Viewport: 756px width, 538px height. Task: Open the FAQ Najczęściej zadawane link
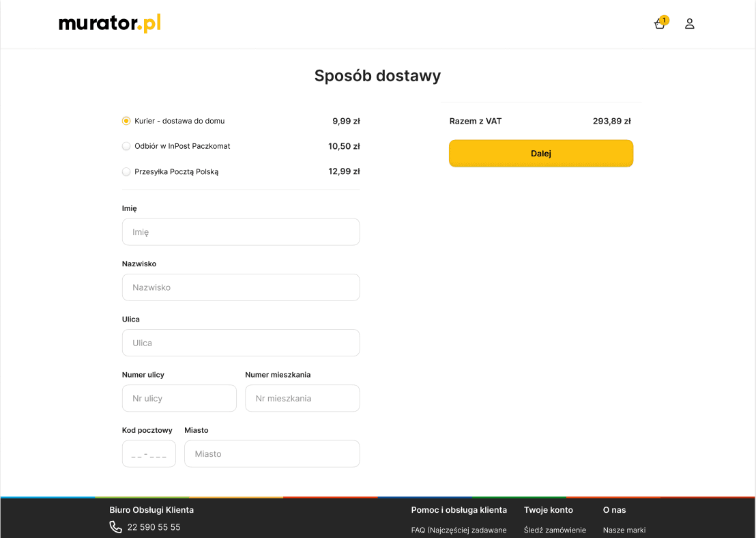pyautogui.click(x=459, y=530)
